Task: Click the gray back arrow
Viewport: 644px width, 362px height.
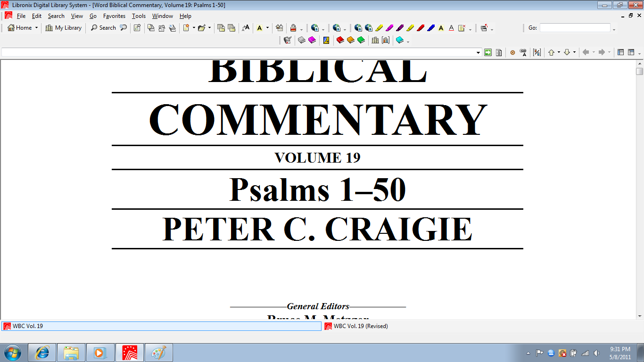Action: 586,52
